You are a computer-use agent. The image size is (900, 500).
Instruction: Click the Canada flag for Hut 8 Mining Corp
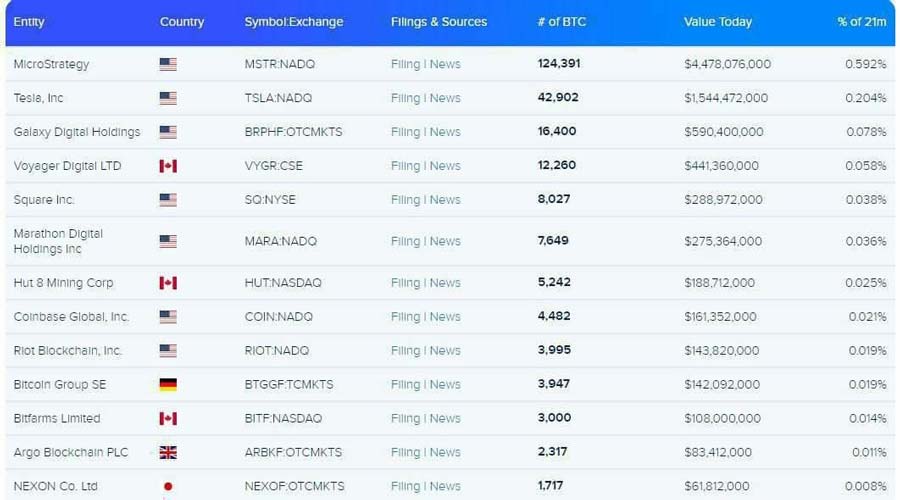click(168, 283)
